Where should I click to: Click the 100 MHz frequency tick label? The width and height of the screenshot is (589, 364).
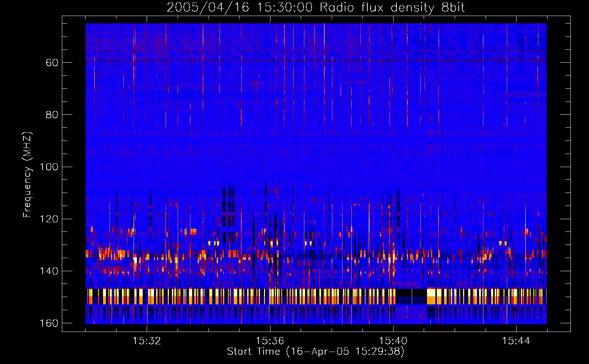pos(49,167)
